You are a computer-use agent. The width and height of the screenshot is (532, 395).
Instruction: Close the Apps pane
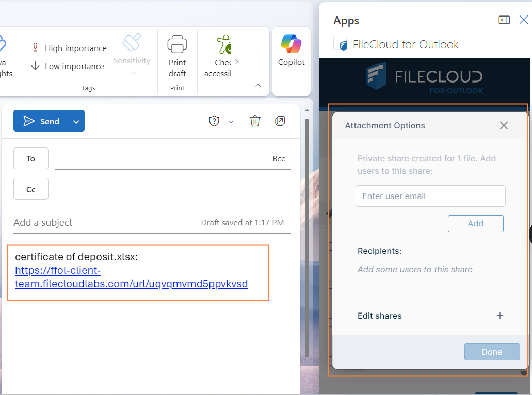point(524,20)
